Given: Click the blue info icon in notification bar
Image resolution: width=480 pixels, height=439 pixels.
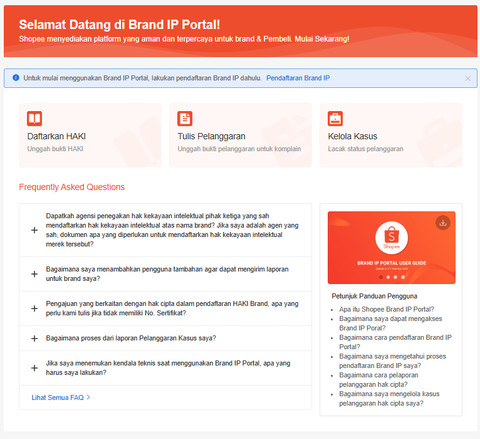Looking at the screenshot, I should tap(16, 78).
